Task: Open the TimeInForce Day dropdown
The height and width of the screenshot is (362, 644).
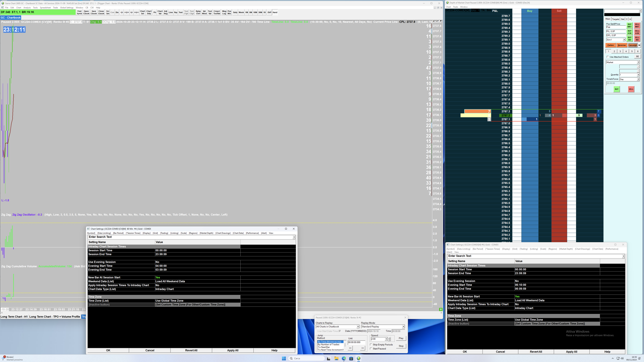Action: pyautogui.click(x=638, y=79)
